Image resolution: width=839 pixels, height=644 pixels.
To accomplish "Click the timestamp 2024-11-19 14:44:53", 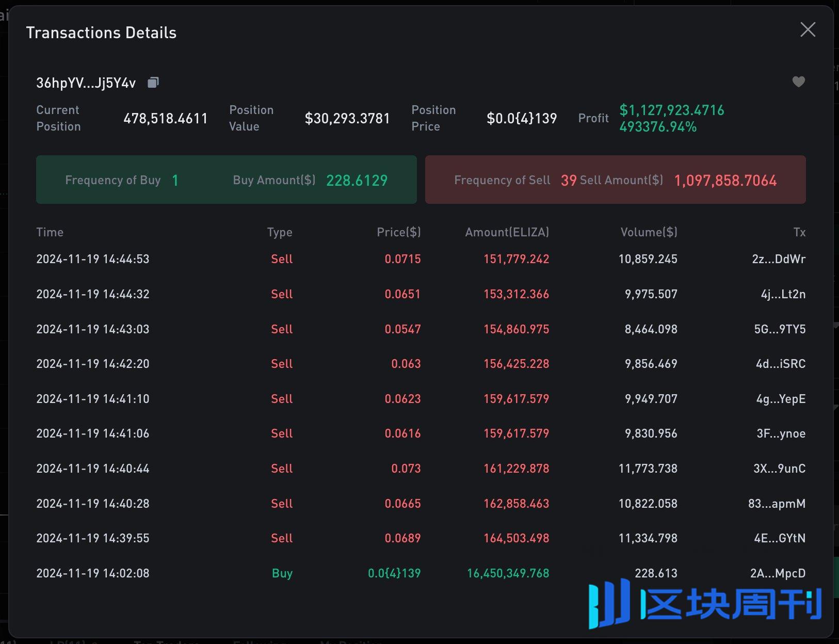I will point(93,259).
